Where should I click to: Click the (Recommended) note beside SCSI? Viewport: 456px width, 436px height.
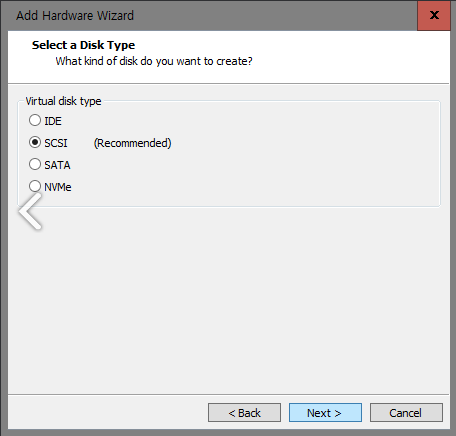coord(132,143)
